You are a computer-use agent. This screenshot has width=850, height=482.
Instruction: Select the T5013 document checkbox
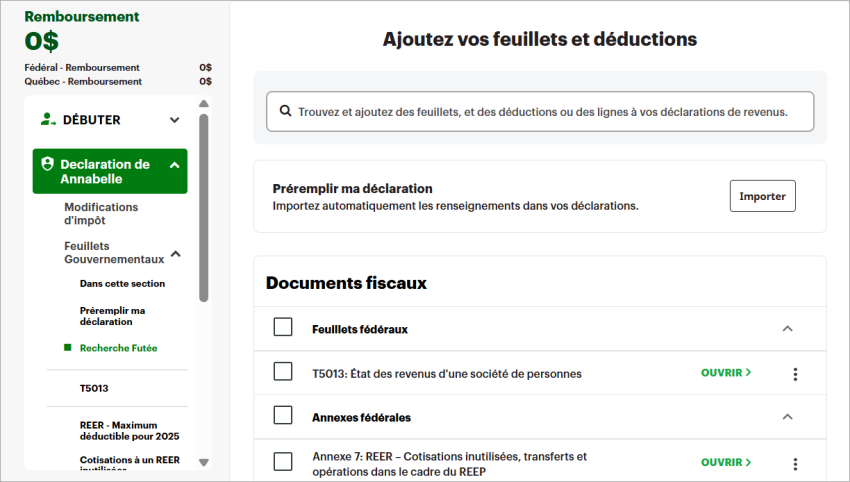[283, 372]
